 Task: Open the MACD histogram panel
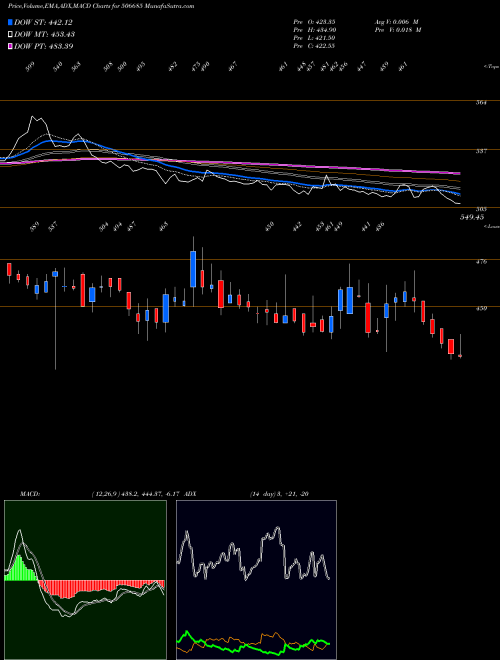pos(85,580)
